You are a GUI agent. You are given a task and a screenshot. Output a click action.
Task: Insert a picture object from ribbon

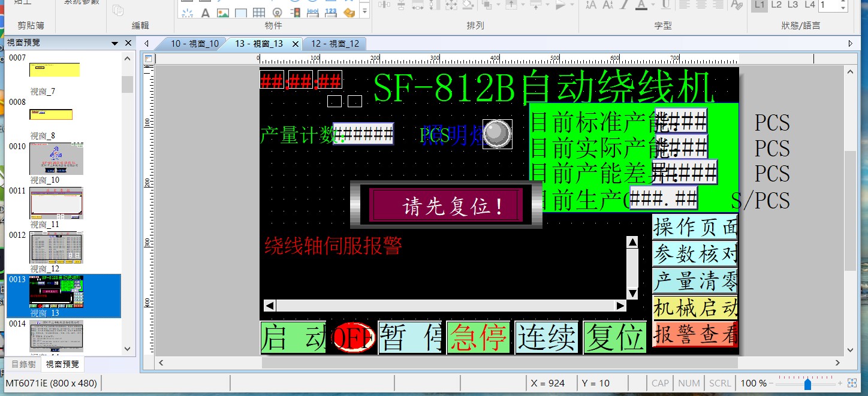pyautogui.click(x=222, y=13)
